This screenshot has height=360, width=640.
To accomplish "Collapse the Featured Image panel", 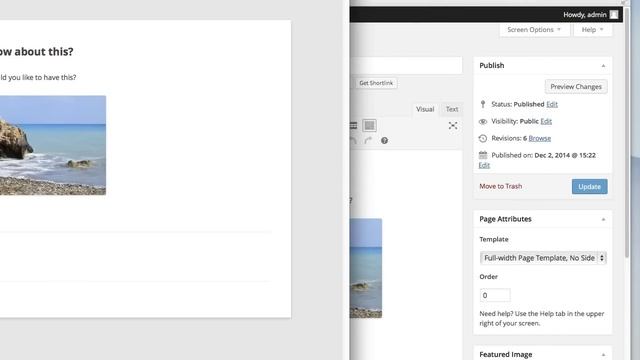I will point(603,355).
